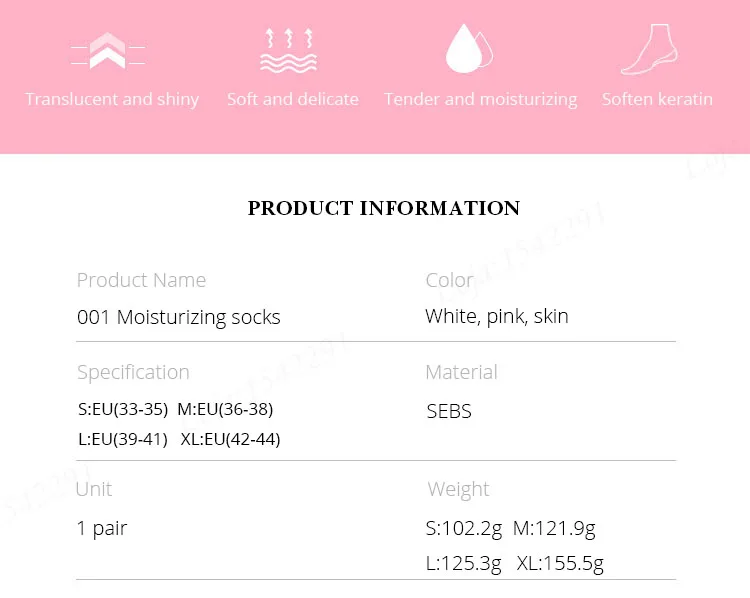
Task: Click the XL:155.5g weight value
Action: [560, 563]
